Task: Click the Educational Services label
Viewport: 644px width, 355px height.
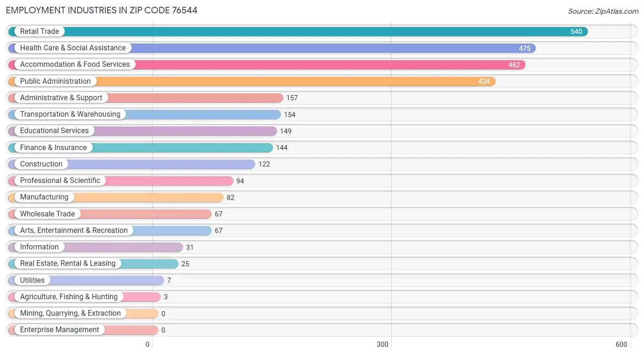Action: point(55,131)
